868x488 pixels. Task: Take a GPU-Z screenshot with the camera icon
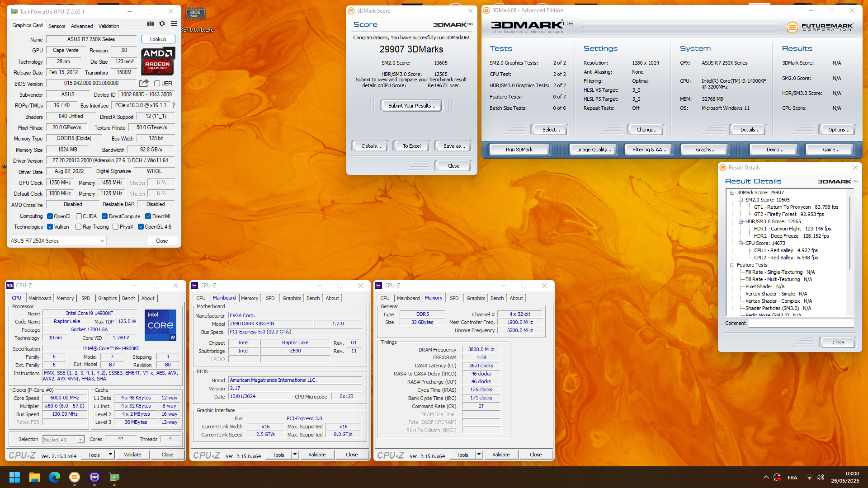tap(151, 24)
